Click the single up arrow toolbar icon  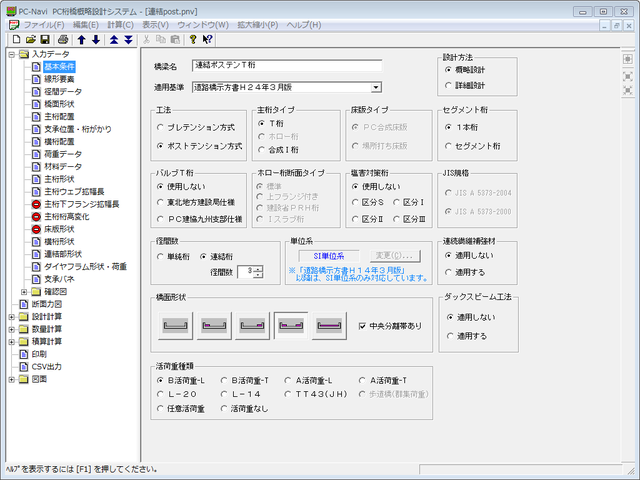(82, 39)
